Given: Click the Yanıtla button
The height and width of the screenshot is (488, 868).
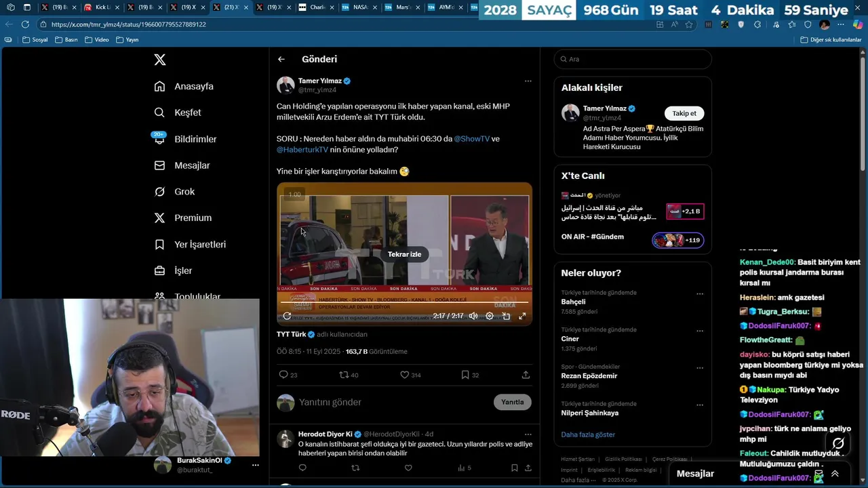Looking at the screenshot, I should point(512,402).
